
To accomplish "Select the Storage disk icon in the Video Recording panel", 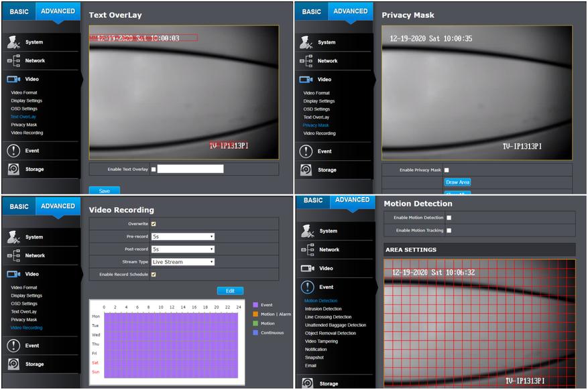I will (x=13, y=364).
